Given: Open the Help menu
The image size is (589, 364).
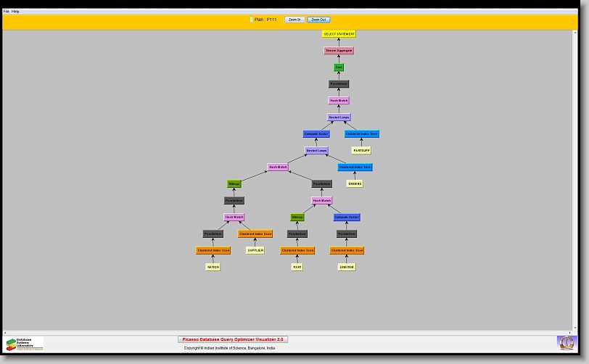Looking at the screenshot, I should pyautogui.click(x=16, y=12).
